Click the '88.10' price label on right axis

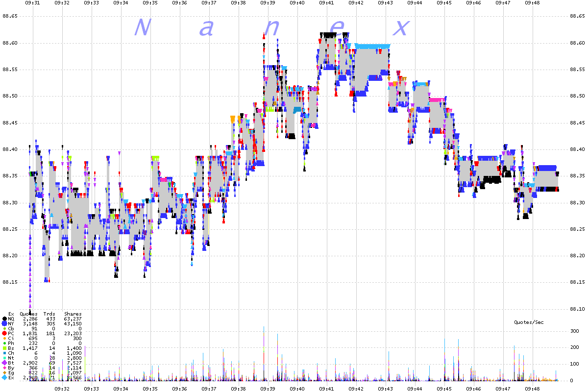pos(578,309)
